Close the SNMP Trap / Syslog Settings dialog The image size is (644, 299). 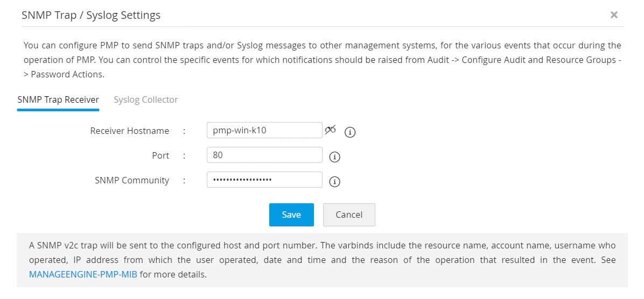point(614,15)
